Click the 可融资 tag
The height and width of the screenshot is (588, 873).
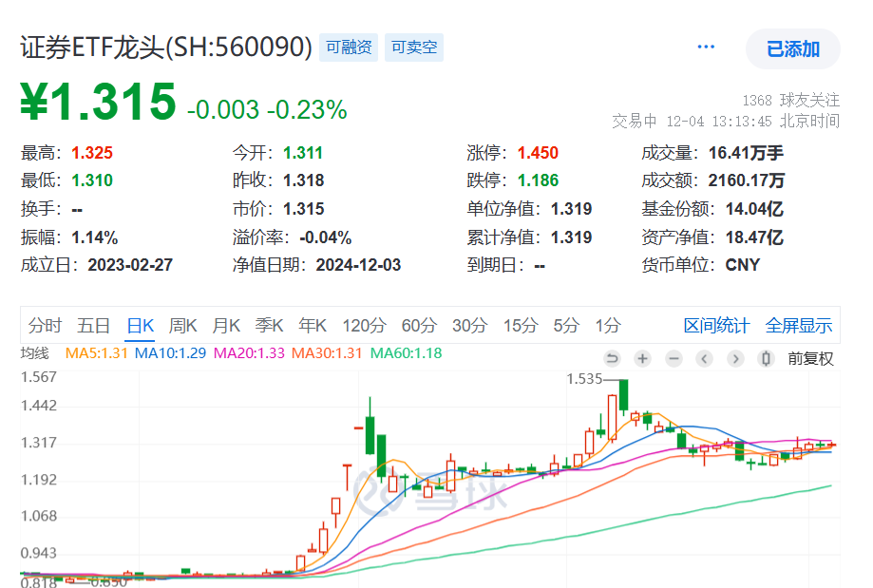tap(349, 47)
